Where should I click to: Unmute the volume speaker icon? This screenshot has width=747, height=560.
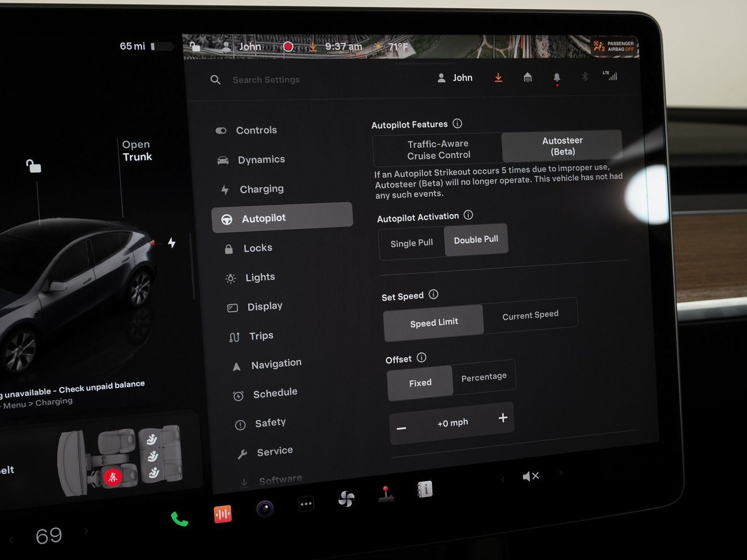pos(531,476)
